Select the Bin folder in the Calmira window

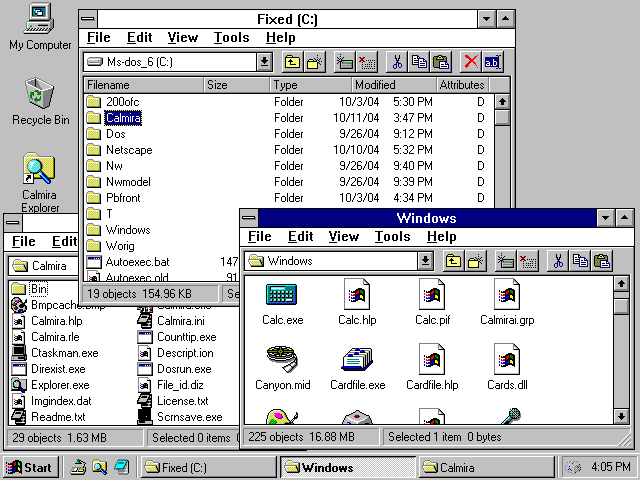tap(29, 289)
